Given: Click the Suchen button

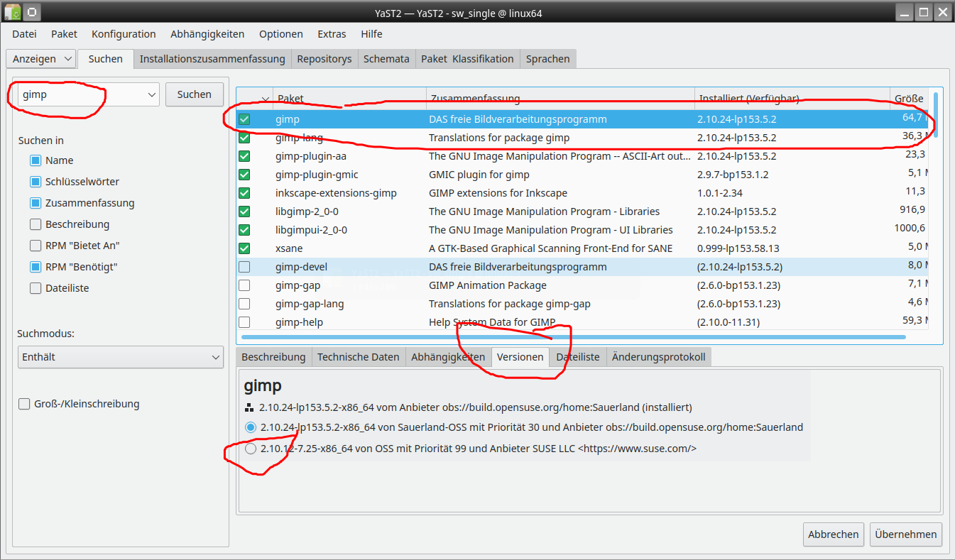Looking at the screenshot, I should pos(195,94).
